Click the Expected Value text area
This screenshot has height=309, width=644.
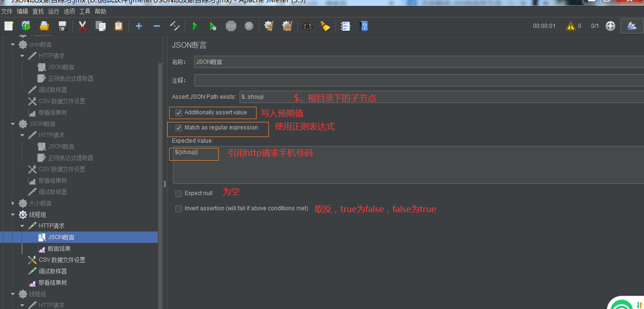pyautogui.click(x=408, y=165)
